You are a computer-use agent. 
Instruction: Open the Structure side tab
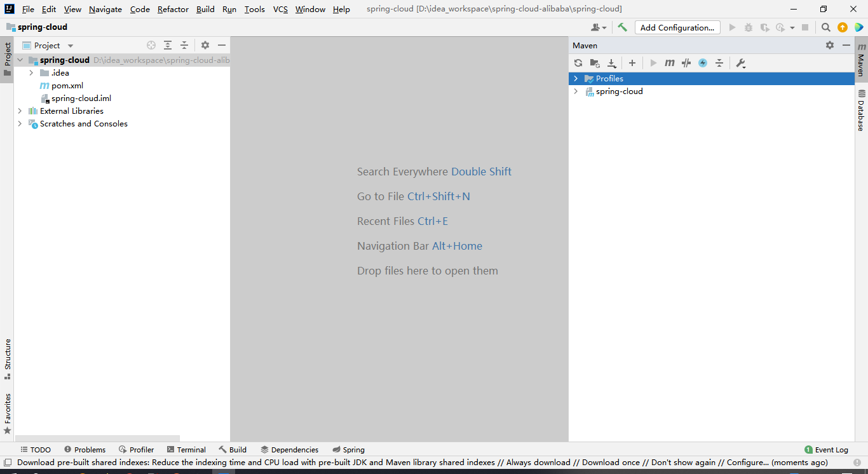pyautogui.click(x=8, y=359)
